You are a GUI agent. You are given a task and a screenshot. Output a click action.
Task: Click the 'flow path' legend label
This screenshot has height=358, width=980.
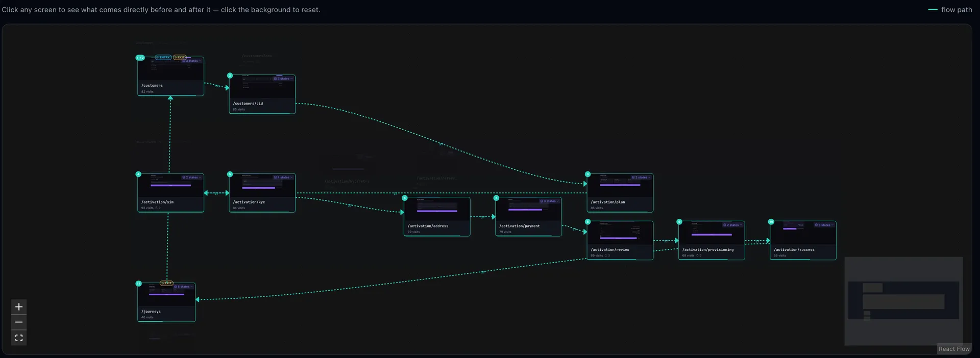[957, 10]
